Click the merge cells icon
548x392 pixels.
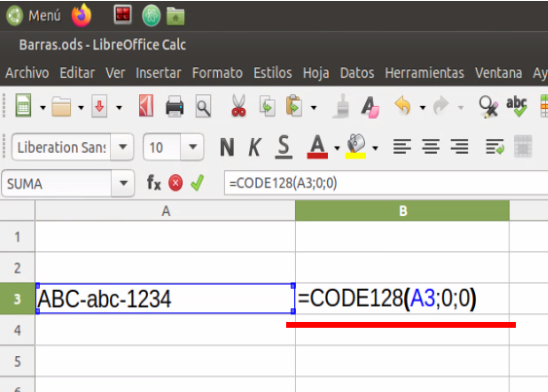(523, 147)
